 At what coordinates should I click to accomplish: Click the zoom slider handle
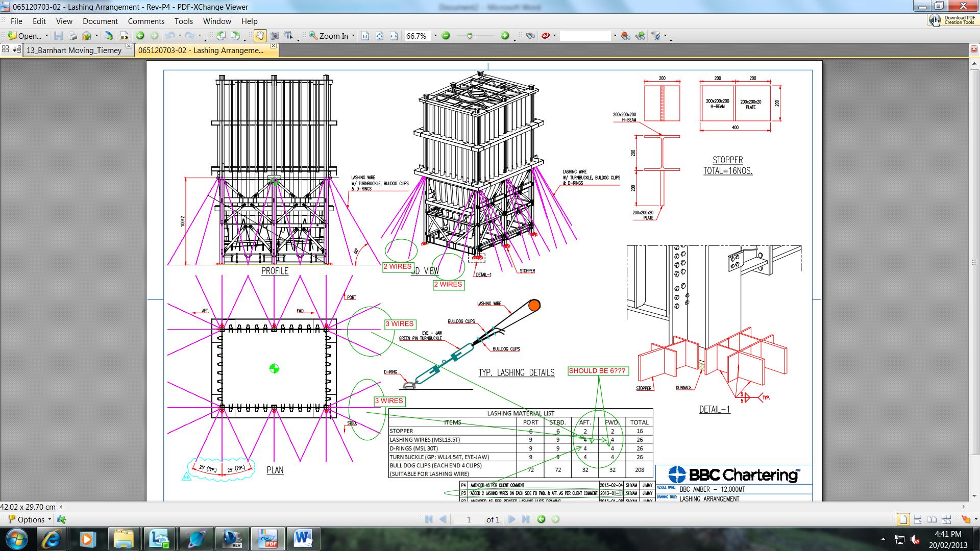click(470, 36)
